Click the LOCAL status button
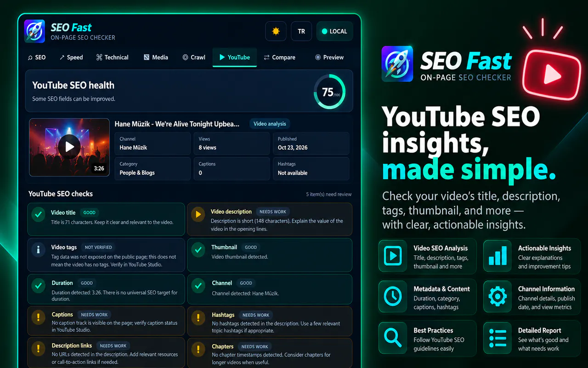Image resolution: width=588 pixels, height=368 pixels. 335,31
